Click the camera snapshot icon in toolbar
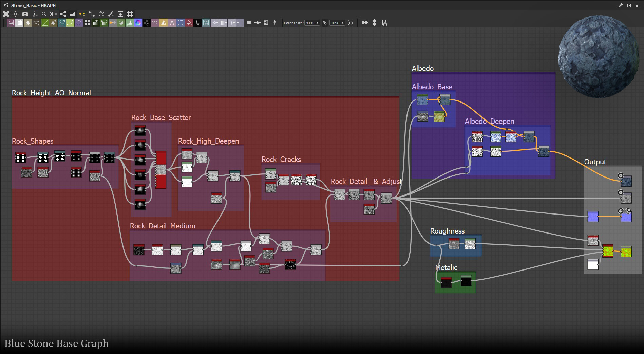This screenshot has width=644, height=354. click(25, 14)
